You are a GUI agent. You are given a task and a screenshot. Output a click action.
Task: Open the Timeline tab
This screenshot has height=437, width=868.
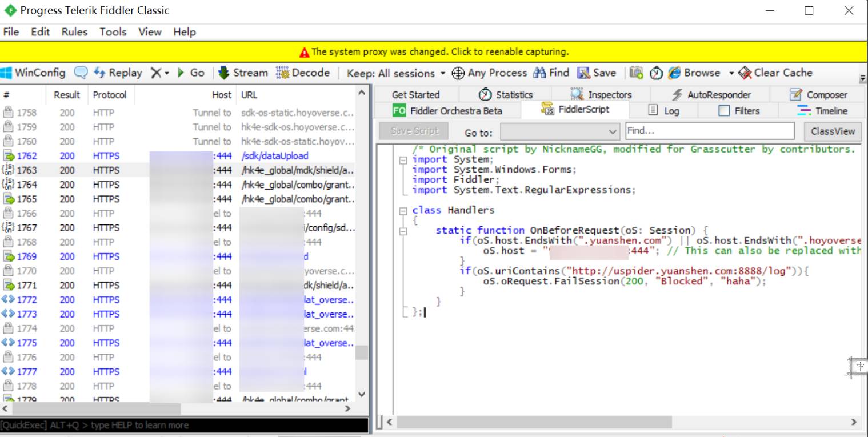pyautogui.click(x=822, y=110)
